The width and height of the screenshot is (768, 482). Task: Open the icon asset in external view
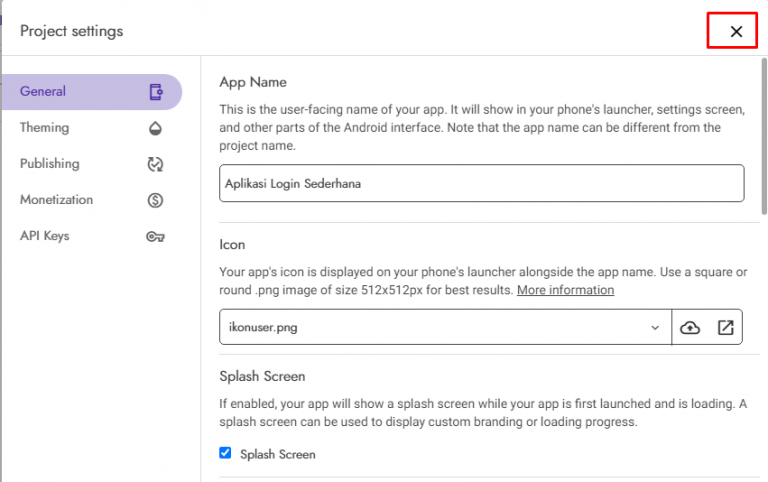[x=726, y=327]
